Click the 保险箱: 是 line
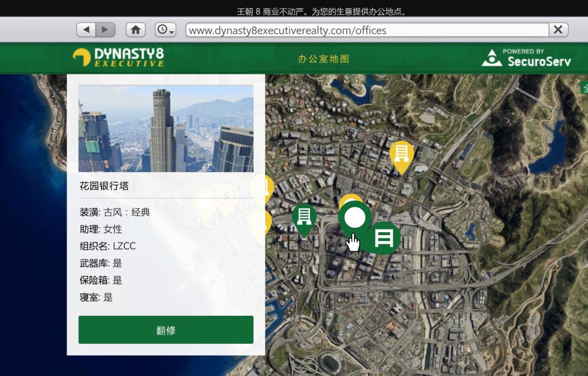Screen dimensions: 588x376 click(101, 280)
